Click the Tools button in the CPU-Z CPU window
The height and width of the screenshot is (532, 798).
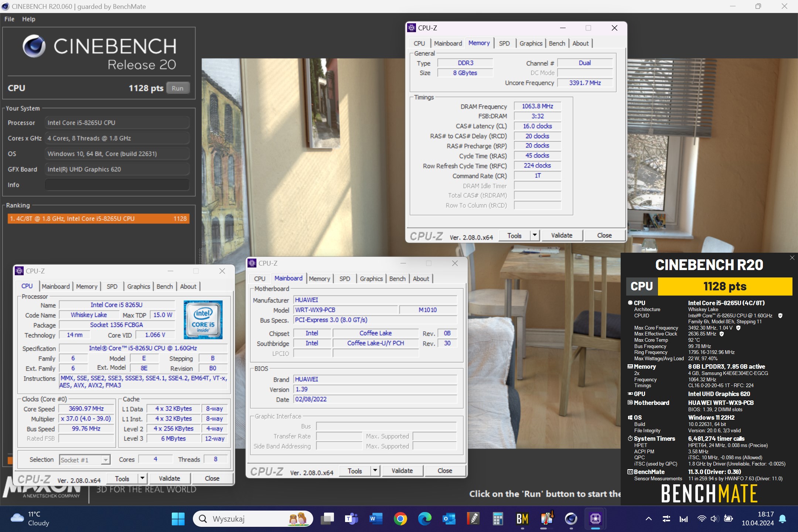pyautogui.click(x=122, y=478)
